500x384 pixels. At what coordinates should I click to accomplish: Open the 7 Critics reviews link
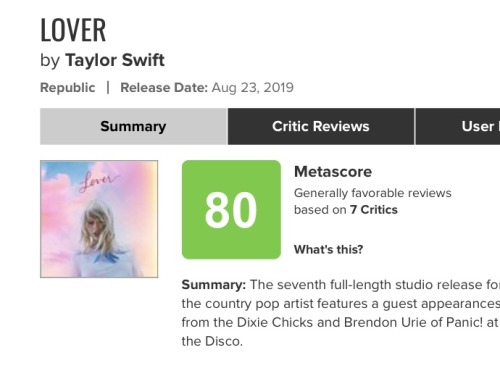pyautogui.click(x=374, y=210)
